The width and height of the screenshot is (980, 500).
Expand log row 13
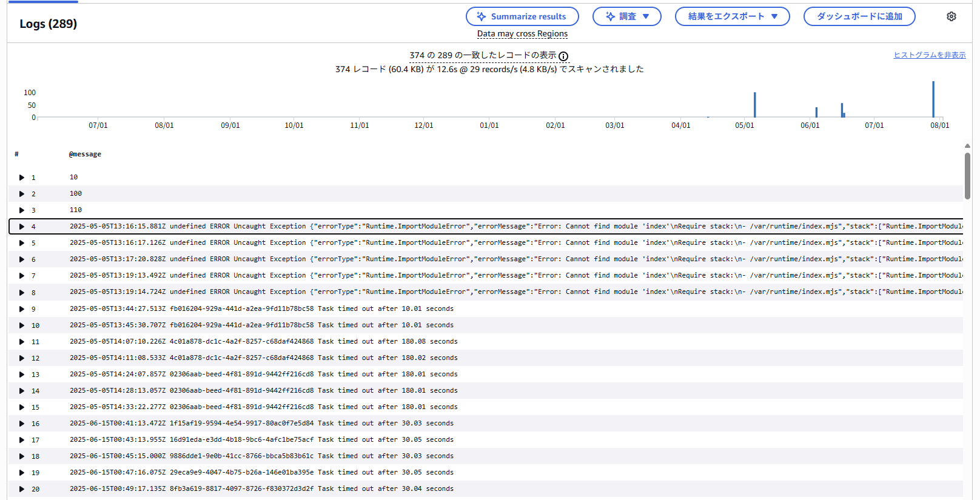[x=22, y=375]
